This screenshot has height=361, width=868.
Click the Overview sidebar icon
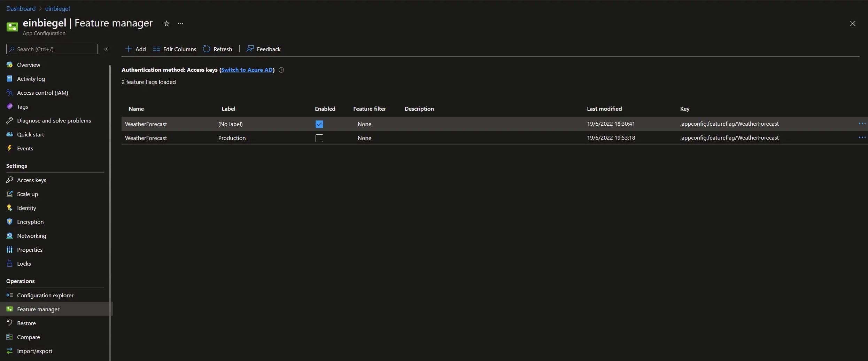(9, 65)
